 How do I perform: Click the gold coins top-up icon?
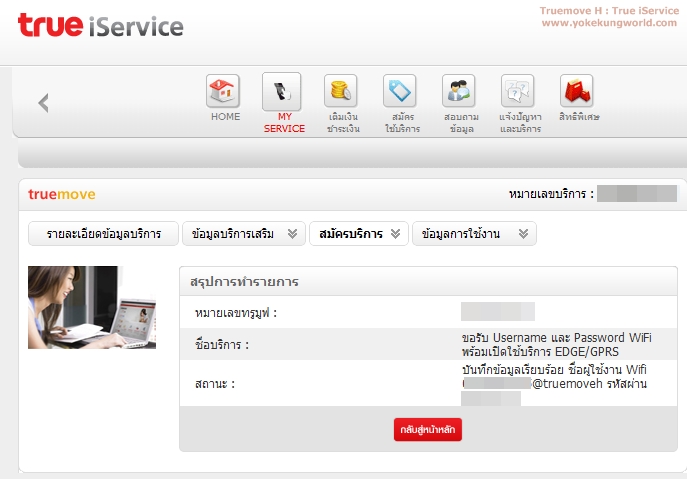coord(340,91)
